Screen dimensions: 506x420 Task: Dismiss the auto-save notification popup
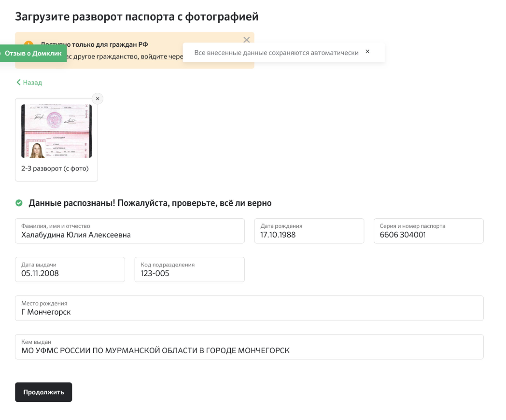pos(367,51)
